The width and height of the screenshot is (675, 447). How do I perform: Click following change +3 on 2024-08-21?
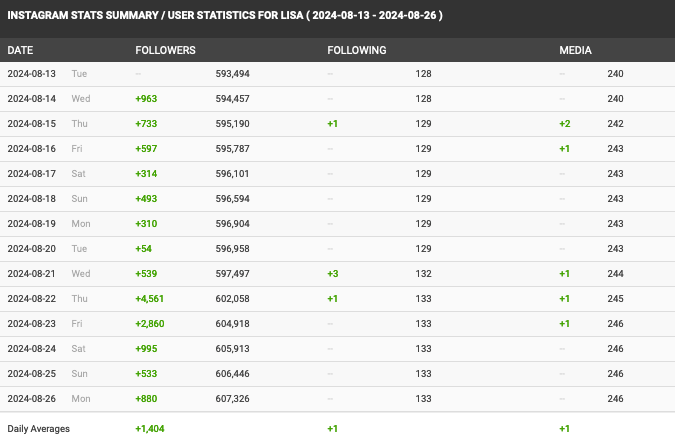click(333, 273)
